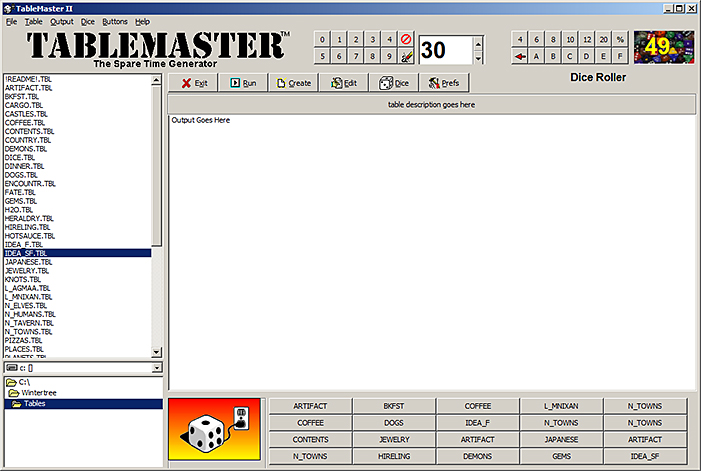
Task: Click the Exit toolbar button
Action: pos(194,83)
